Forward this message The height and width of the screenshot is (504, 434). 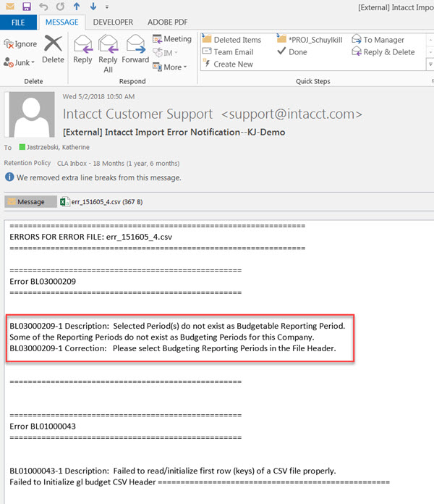[135, 49]
